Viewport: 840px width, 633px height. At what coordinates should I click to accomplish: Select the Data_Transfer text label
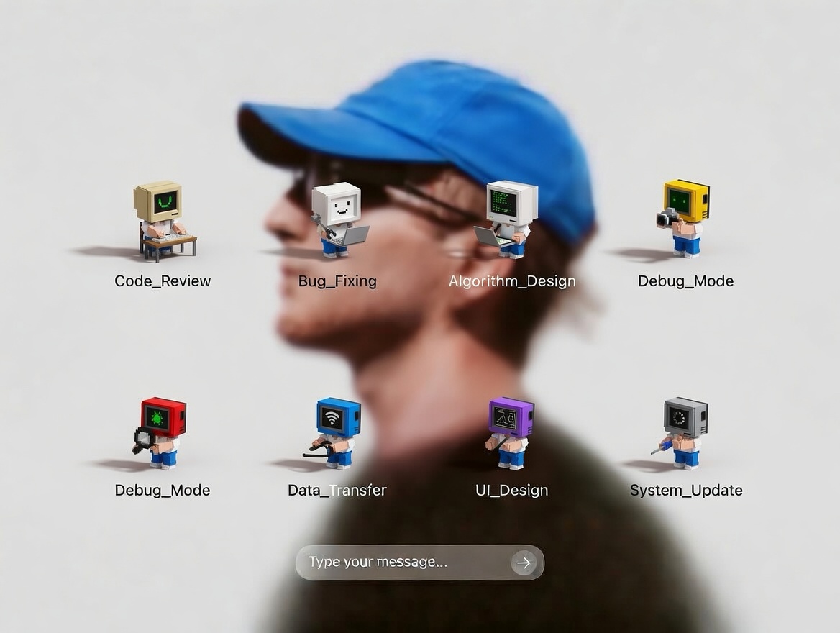(337, 491)
